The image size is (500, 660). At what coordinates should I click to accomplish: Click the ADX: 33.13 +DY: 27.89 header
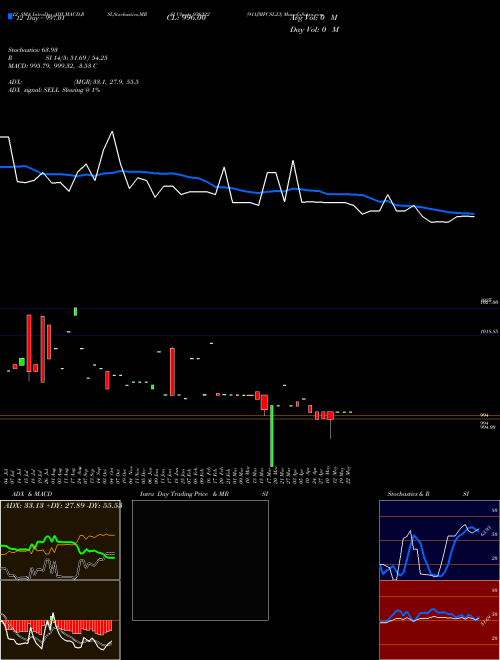point(63,505)
